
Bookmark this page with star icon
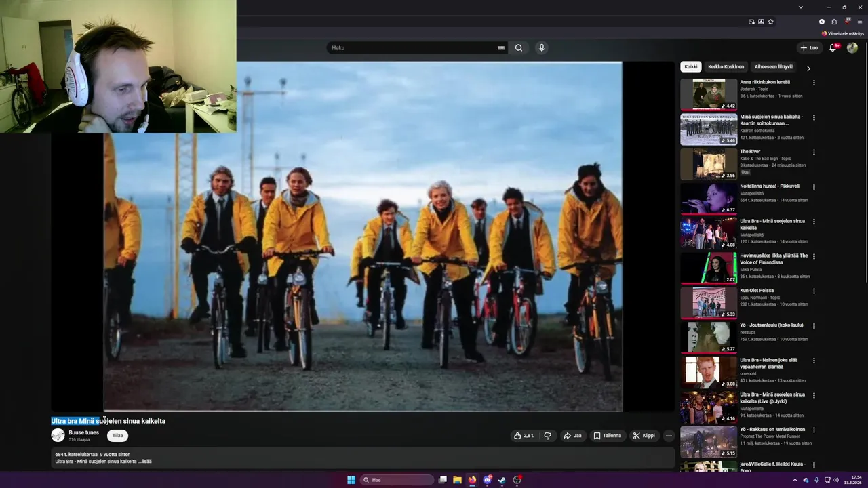pos(770,22)
